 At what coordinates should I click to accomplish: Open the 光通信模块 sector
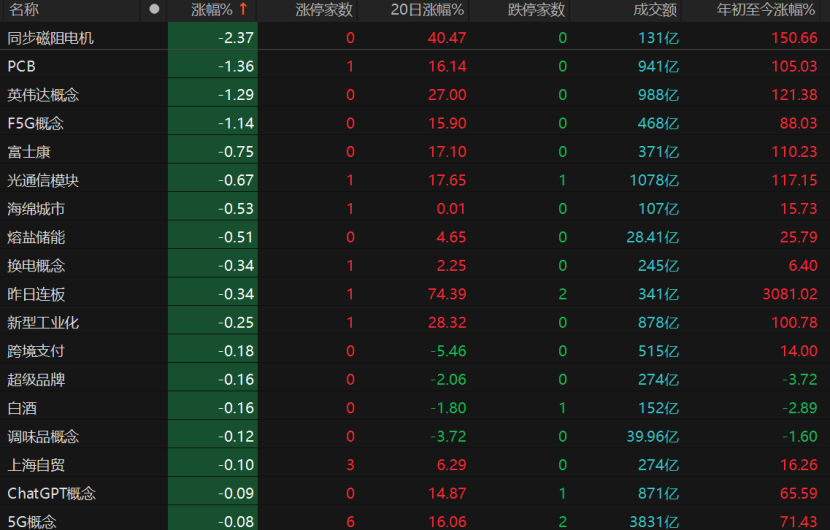point(43,180)
